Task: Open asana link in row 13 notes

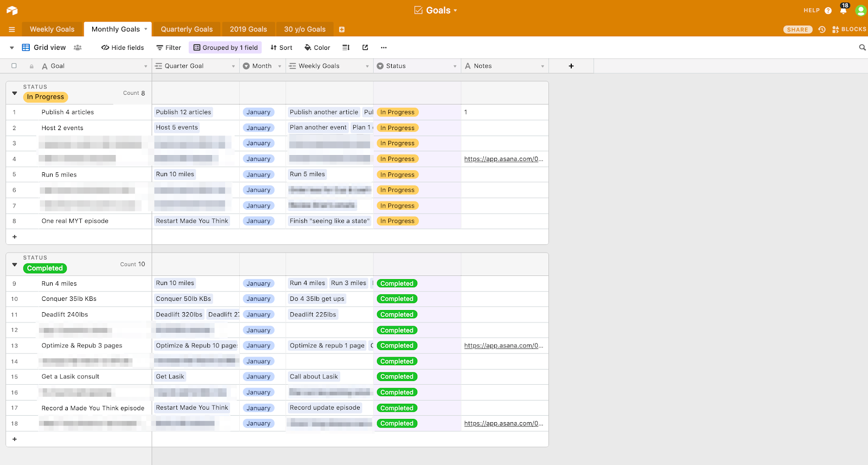Action: 503,345
